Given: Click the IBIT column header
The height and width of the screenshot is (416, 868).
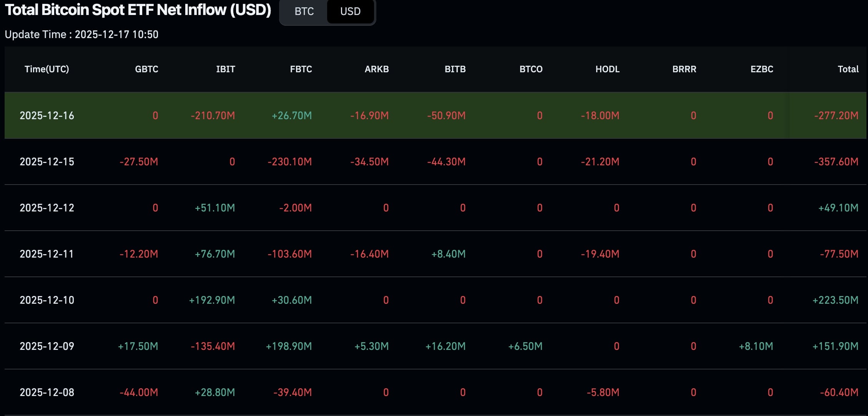Looking at the screenshot, I should (225, 69).
